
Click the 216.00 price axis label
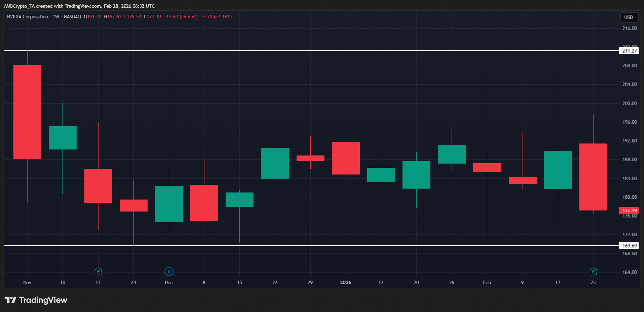(x=630, y=28)
